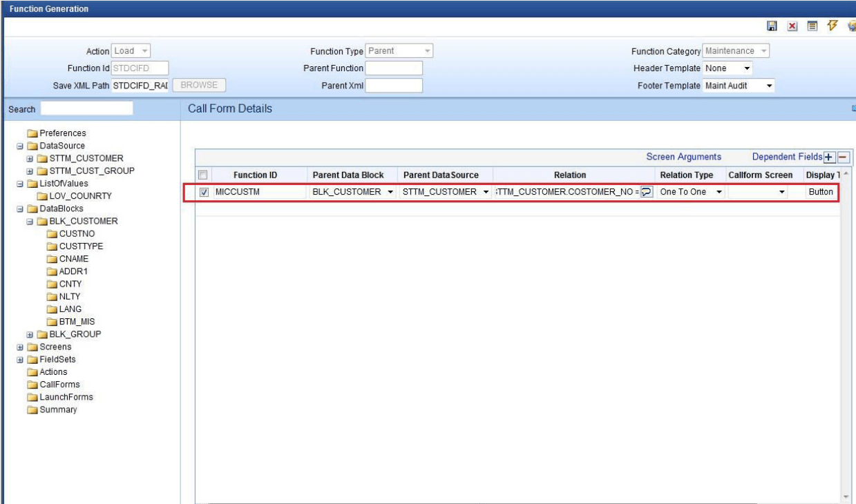This screenshot has width=856, height=504.
Task: Click the plus icon to add call form row
Action: (830, 157)
